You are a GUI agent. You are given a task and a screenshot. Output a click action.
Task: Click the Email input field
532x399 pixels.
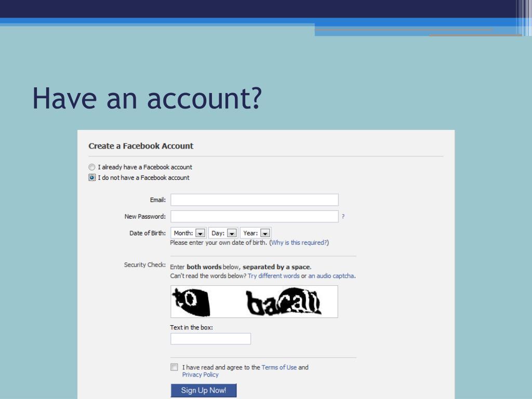coord(255,200)
